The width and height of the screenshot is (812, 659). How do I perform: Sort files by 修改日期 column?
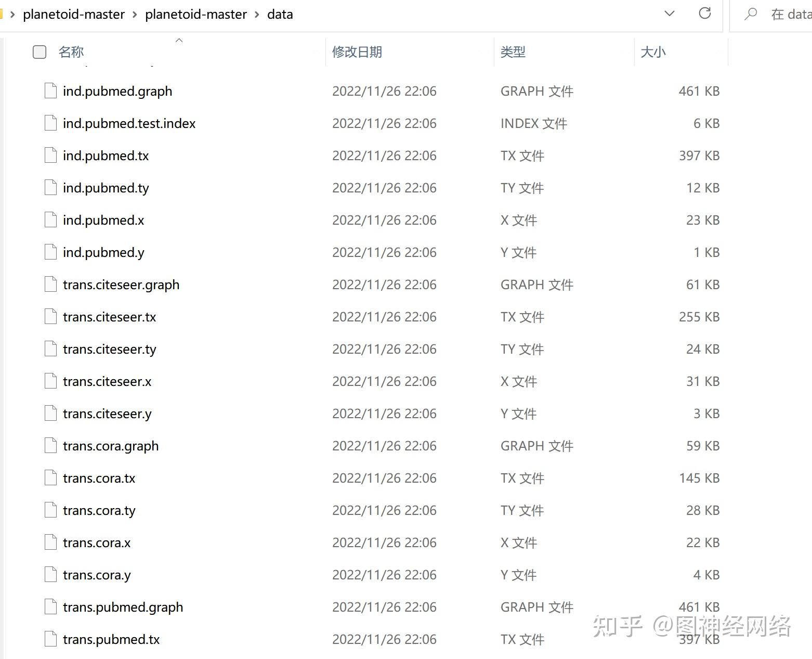pyautogui.click(x=357, y=52)
